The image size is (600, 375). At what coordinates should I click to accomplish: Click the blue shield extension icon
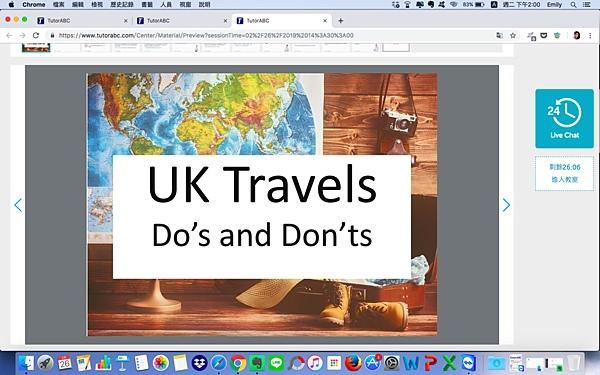click(x=557, y=35)
